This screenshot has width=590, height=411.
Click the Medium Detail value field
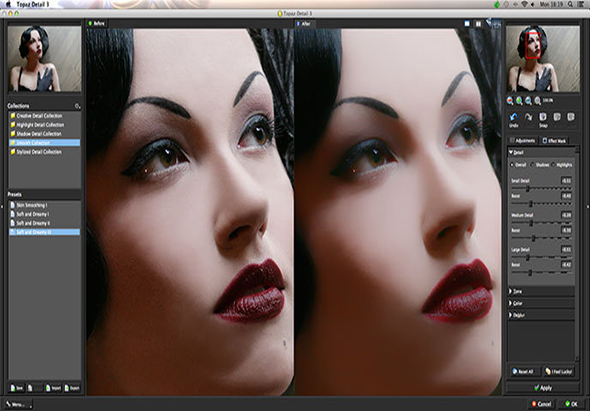click(x=566, y=215)
